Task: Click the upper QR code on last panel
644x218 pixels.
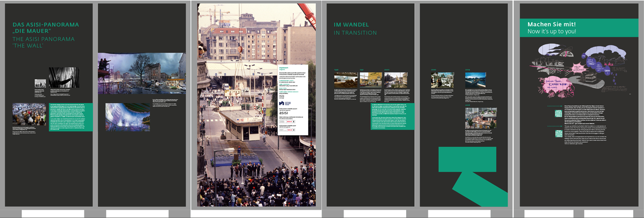Action: click(558, 113)
